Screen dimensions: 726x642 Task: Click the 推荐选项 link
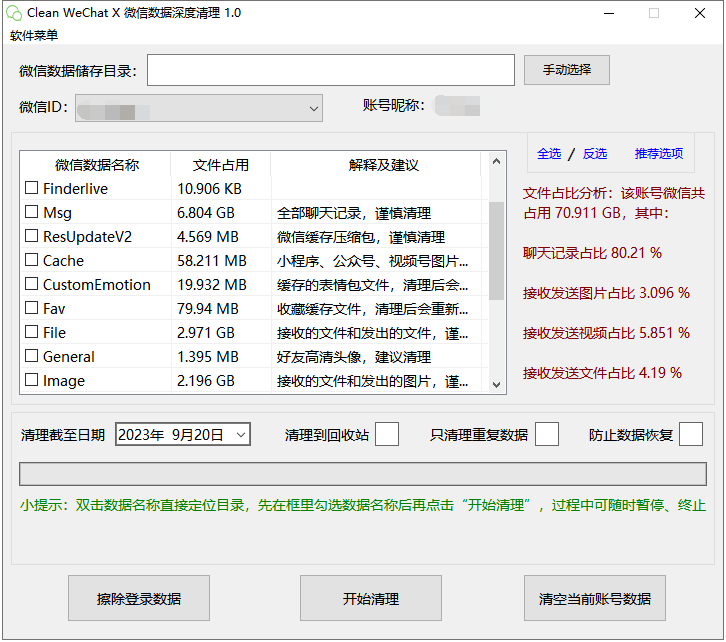pyautogui.click(x=658, y=153)
